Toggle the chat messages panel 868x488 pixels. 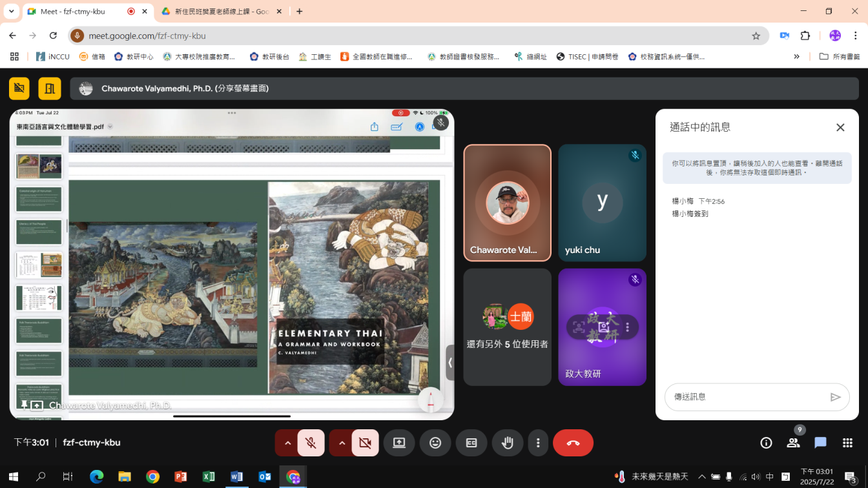[x=820, y=443]
